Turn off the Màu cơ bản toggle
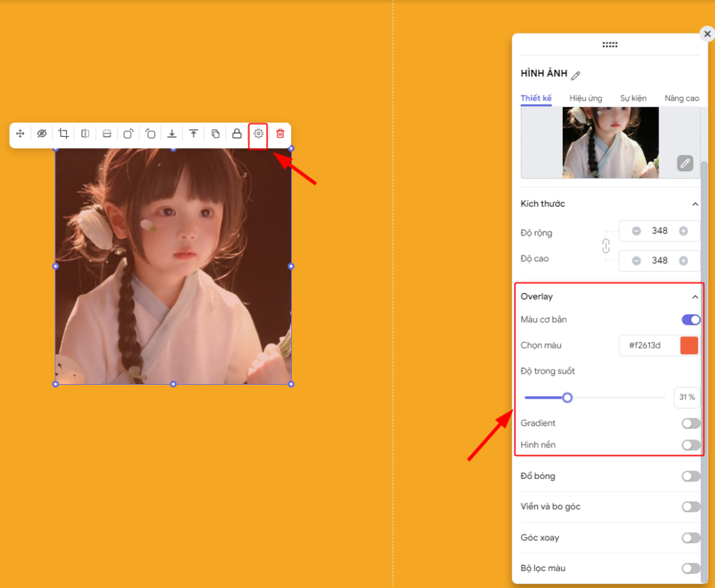 pyautogui.click(x=691, y=320)
